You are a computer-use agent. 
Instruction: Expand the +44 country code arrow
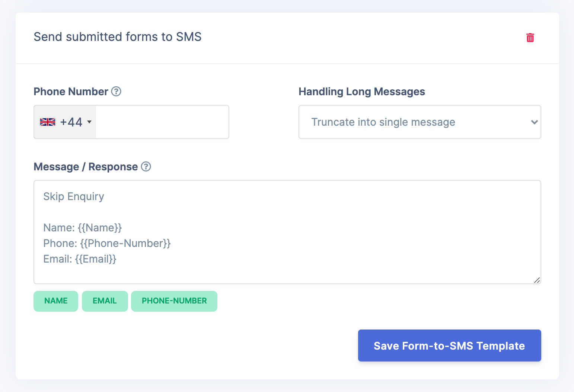coord(89,122)
